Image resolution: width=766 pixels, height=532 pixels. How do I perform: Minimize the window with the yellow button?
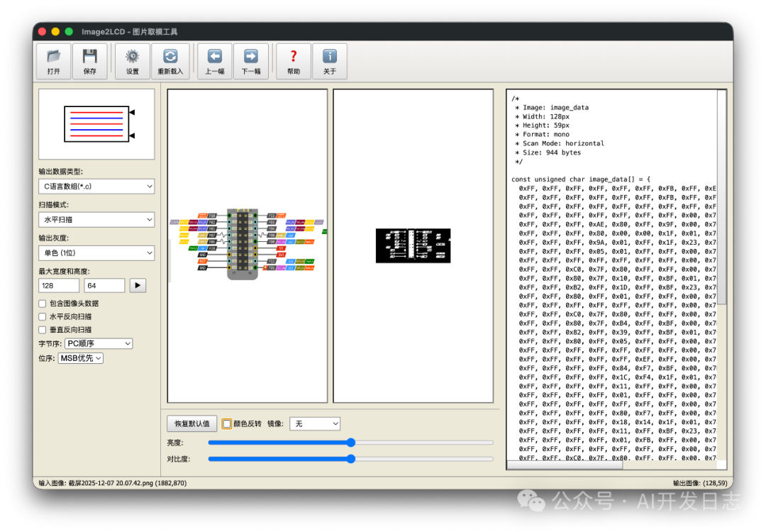(x=55, y=32)
